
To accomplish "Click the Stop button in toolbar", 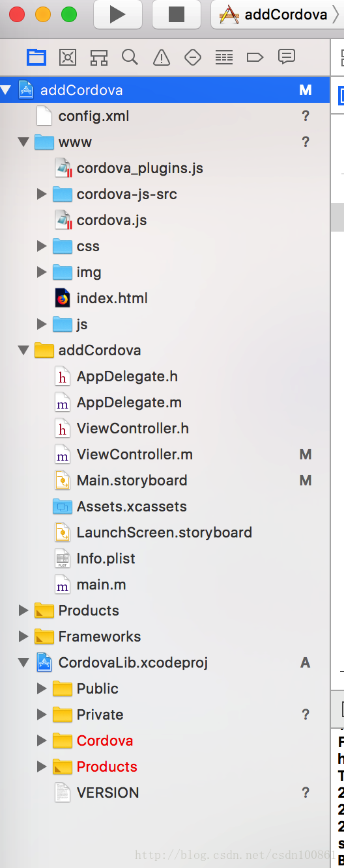I will pos(176,14).
